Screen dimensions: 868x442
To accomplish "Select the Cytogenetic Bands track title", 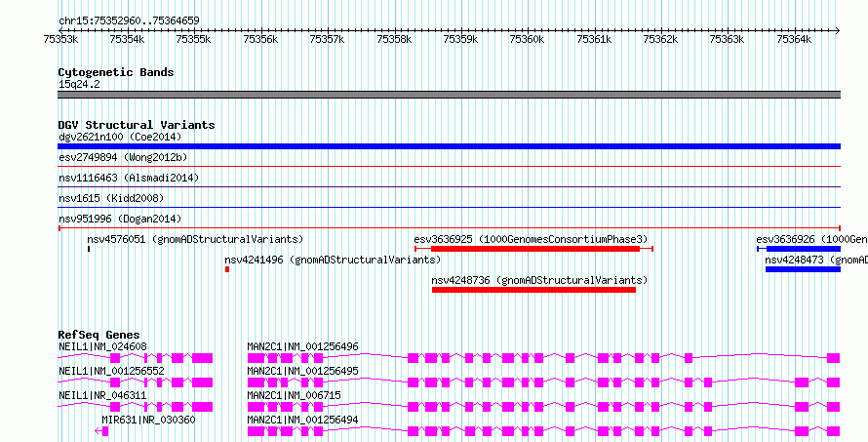I will (x=116, y=72).
